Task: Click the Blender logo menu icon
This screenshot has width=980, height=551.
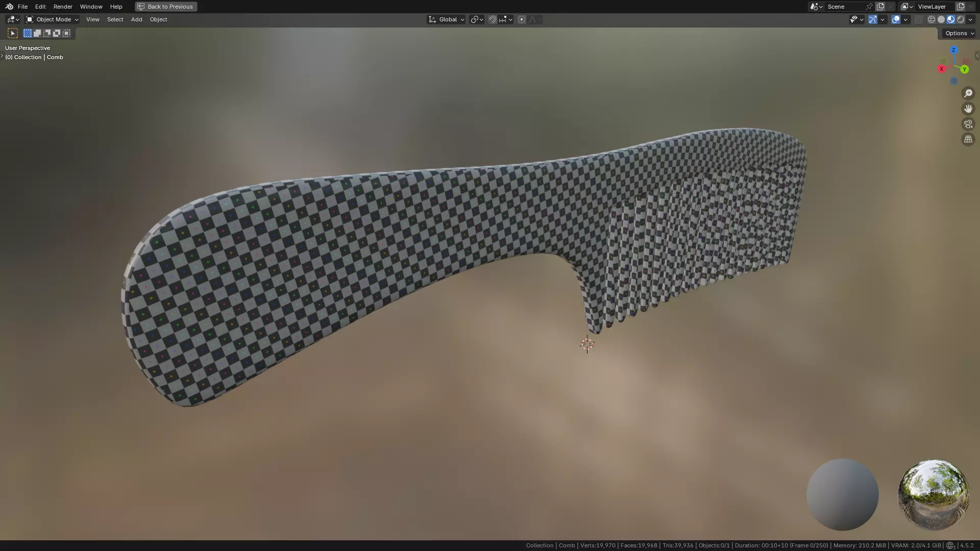Action: (x=9, y=7)
